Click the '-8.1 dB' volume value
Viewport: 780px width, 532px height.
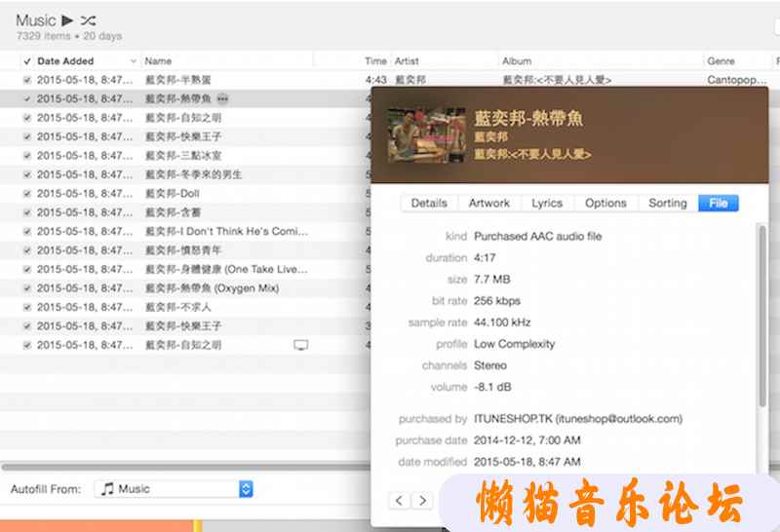tap(492, 387)
